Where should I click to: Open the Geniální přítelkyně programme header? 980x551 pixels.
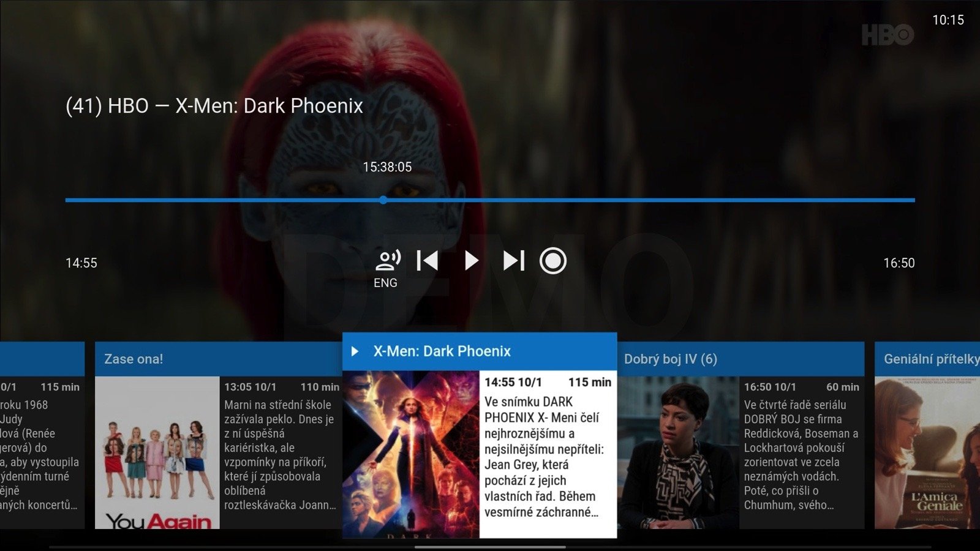(927, 359)
